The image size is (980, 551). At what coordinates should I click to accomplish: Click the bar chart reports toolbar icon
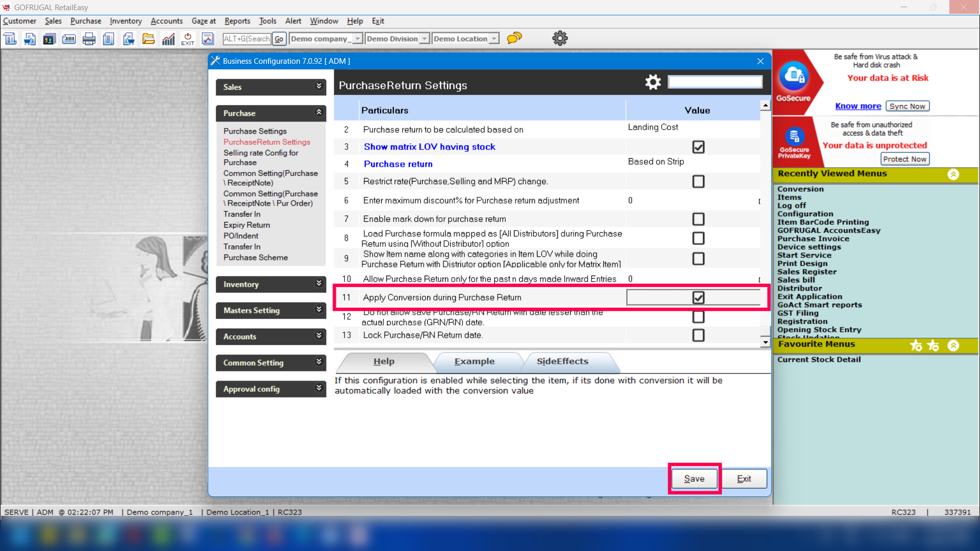pyautogui.click(x=168, y=39)
